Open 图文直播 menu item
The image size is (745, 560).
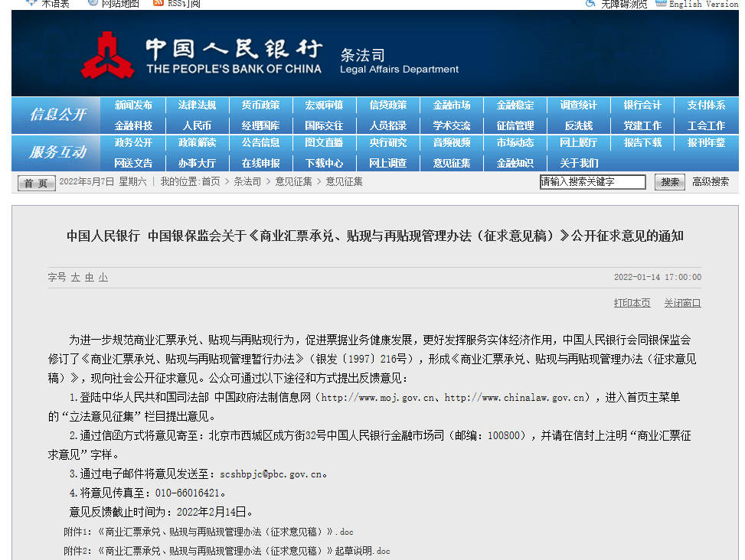coord(324,142)
